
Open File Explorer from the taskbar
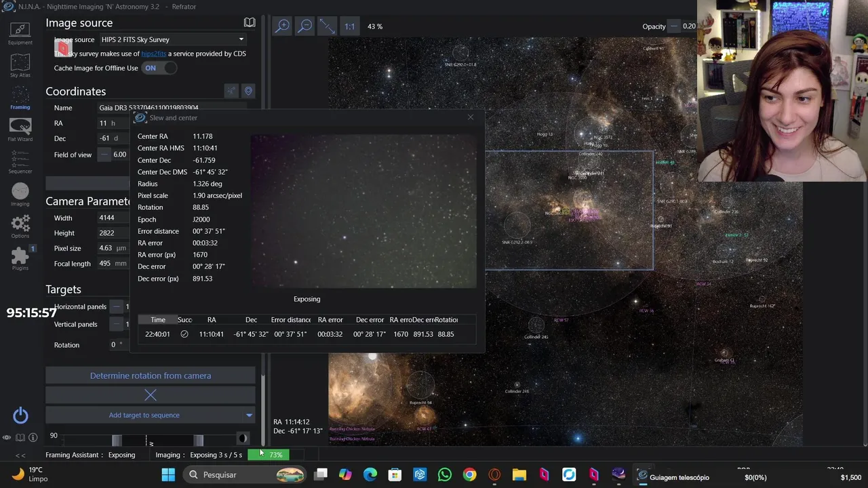click(519, 474)
